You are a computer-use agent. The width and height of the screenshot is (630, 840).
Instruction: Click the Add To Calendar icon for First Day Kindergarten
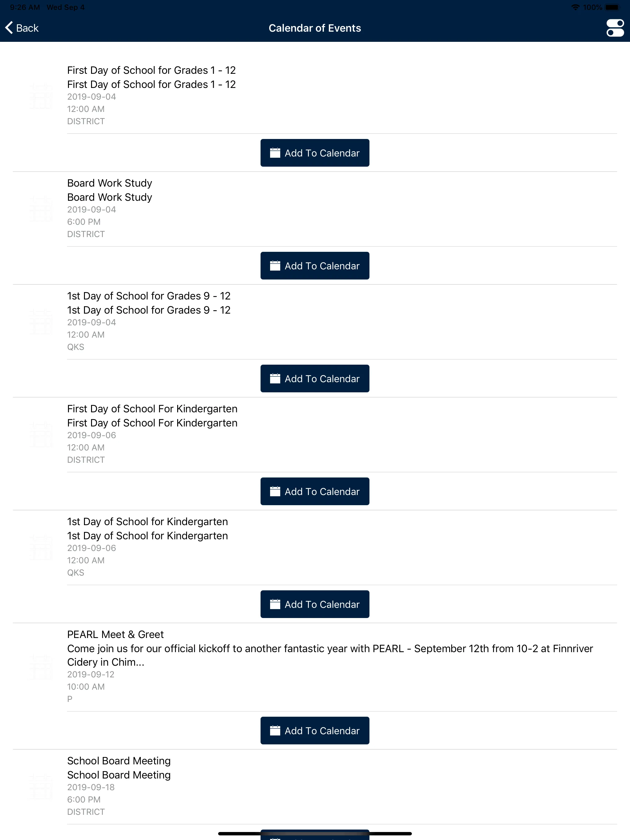pos(274,491)
